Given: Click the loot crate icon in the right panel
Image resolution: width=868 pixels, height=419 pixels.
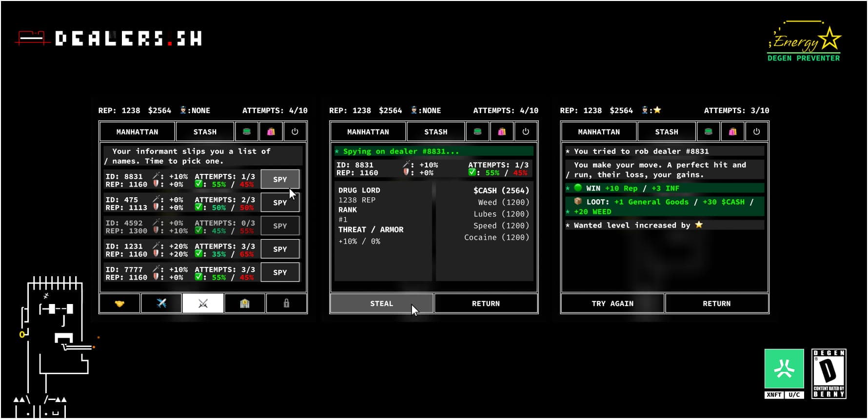Looking at the screenshot, I should [x=578, y=201].
